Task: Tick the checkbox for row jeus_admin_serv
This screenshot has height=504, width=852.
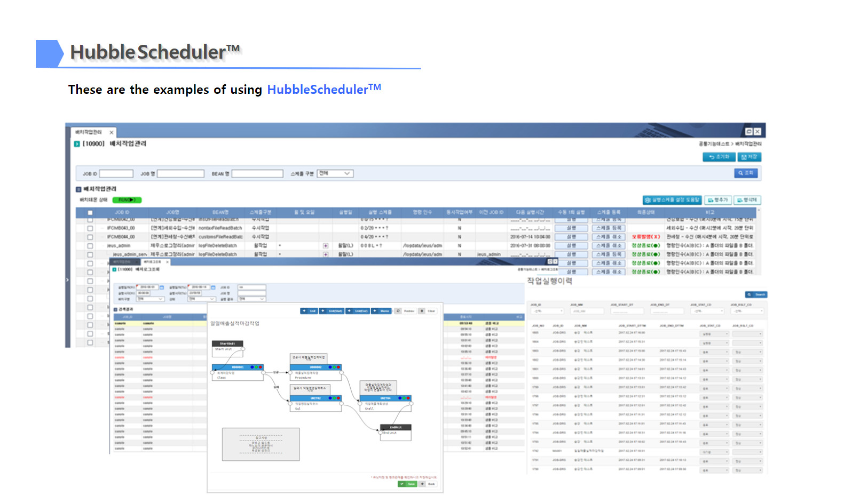Action: click(x=90, y=254)
